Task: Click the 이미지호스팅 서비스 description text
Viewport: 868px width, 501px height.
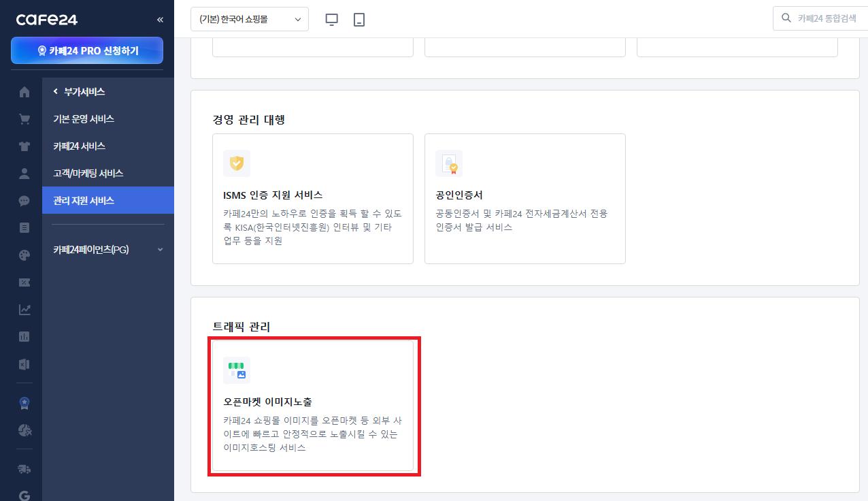Action: coord(312,434)
